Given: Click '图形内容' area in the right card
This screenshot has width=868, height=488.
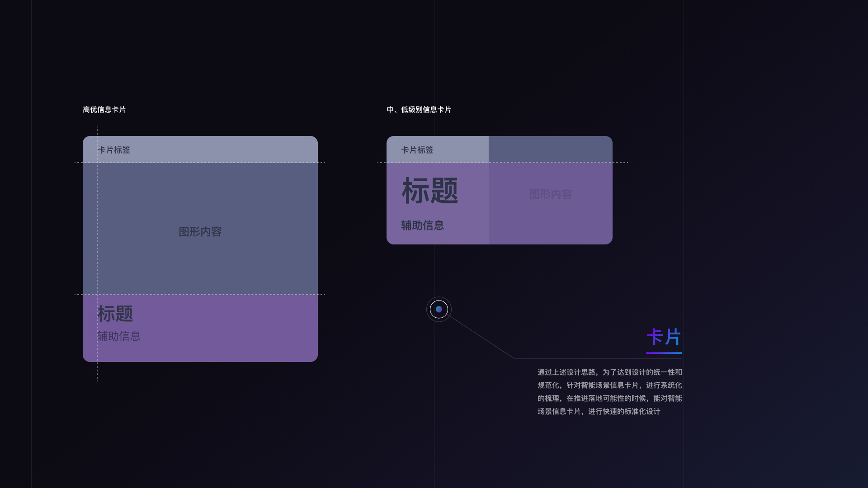Looking at the screenshot, I should (551, 194).
